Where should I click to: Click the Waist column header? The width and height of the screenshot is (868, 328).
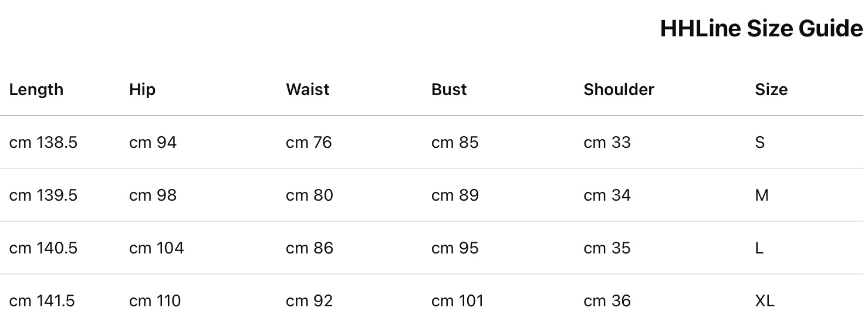coord(308,90)
